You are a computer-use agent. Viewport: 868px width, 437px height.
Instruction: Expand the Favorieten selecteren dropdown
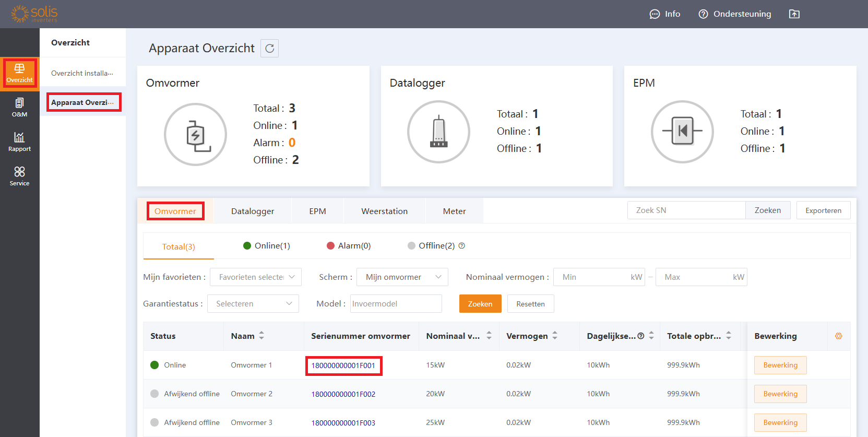point(256,277)
